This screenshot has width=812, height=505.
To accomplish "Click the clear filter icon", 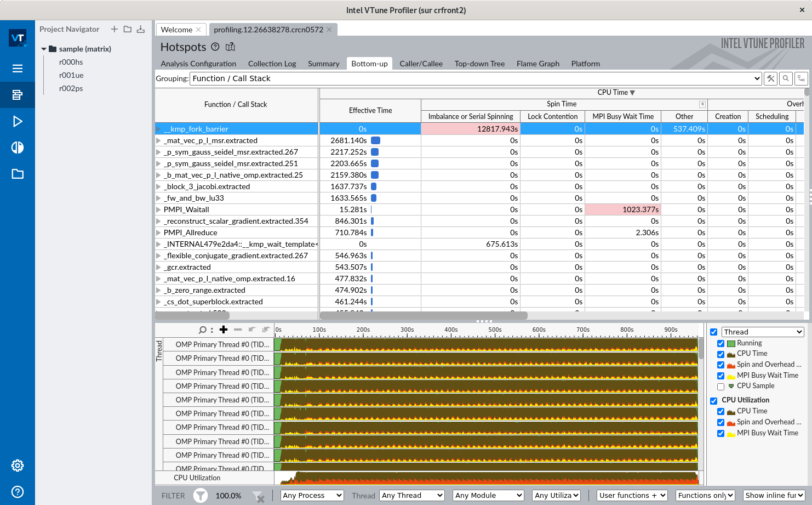I will pyautogui.click(x=259, y=496).
